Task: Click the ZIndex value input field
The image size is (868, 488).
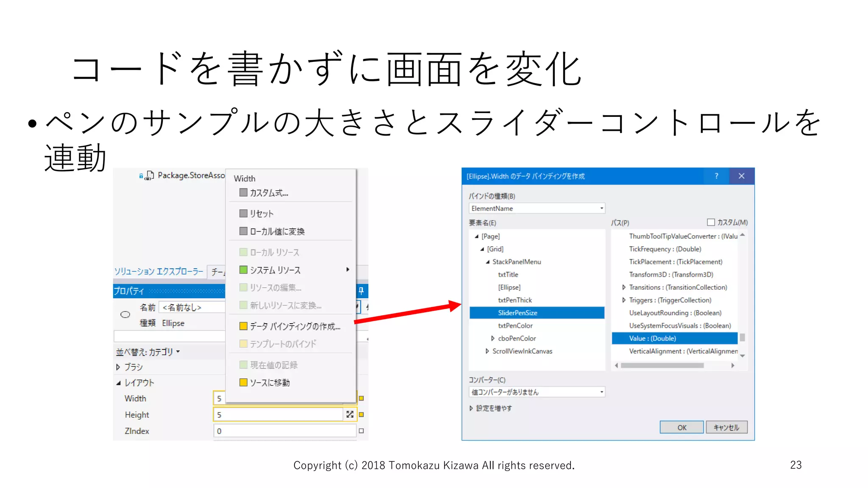Action: tap(285, 431)
